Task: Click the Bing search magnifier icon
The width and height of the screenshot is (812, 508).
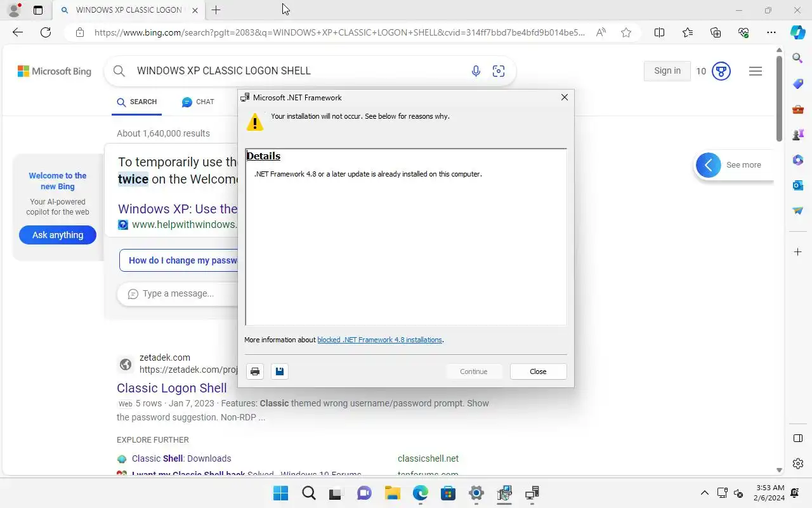Action: point(119,71)
